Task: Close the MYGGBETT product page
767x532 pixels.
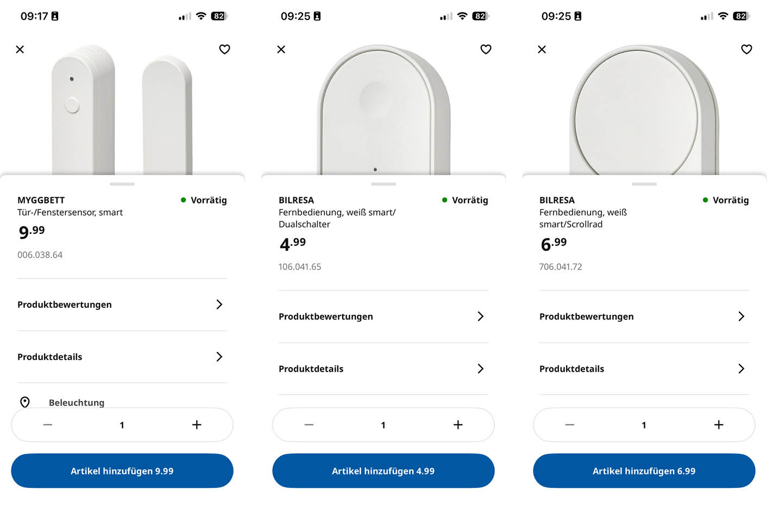Action: point(20,49)
